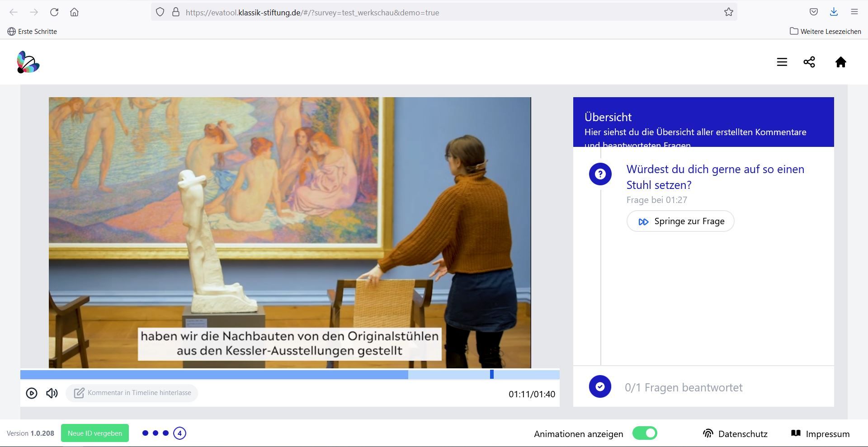Open browser downloads panel
This screenshot has width=868, height=447.
pyautogui.click(x=834, y=12)
